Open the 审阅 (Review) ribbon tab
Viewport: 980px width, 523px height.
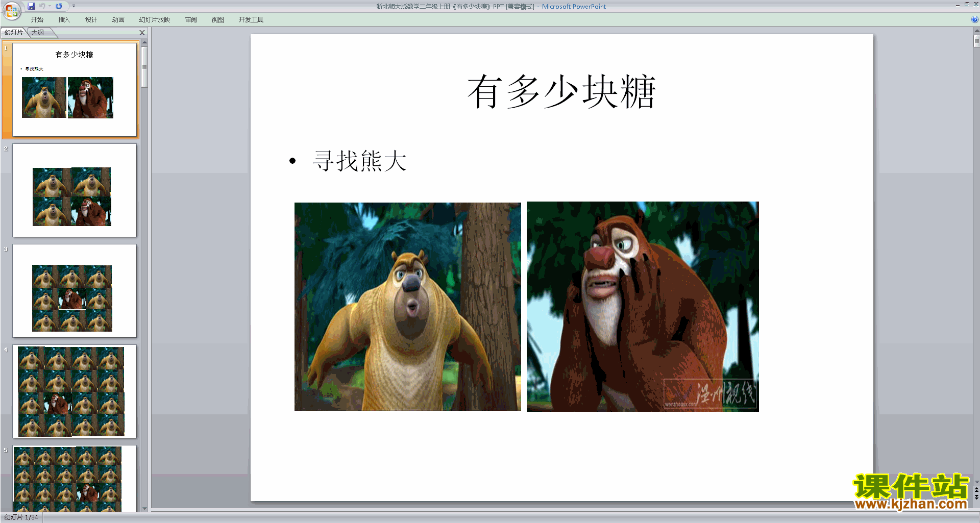tap(191, 19)
